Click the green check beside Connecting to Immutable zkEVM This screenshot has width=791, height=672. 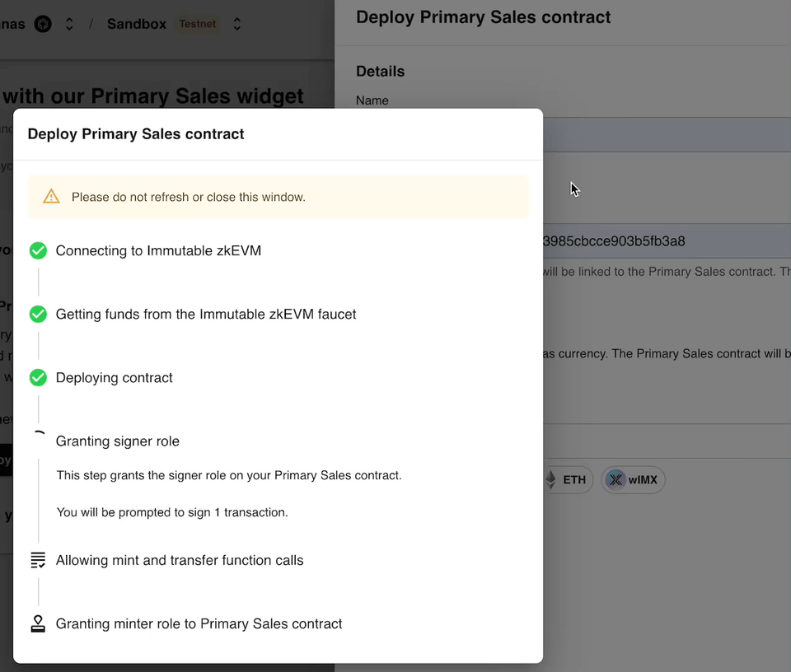pyautogui.click(x=38, y=250)
